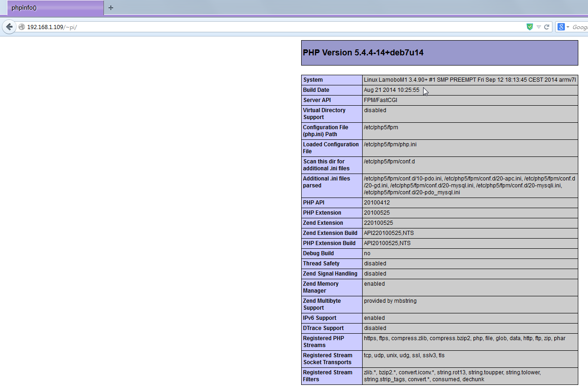Open the address bar history dropdown
The width and height of the screenshot is (588, 390).
pyautogui.click(x=539, y=27)
